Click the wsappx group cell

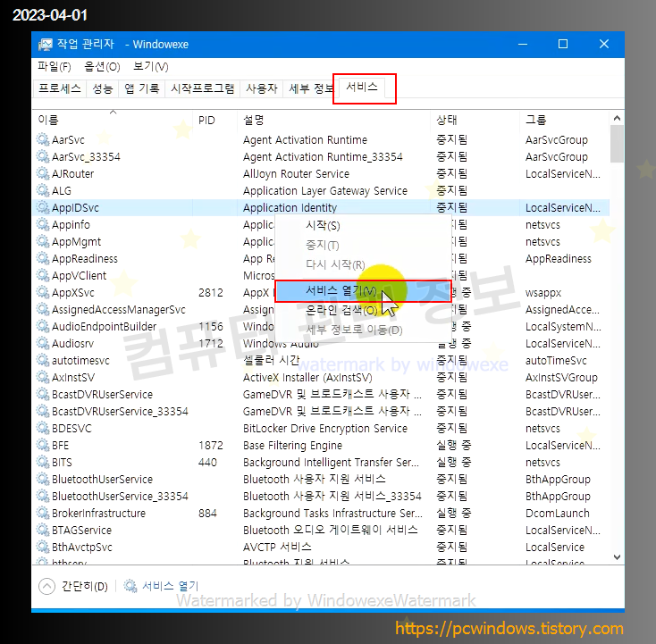543,293
